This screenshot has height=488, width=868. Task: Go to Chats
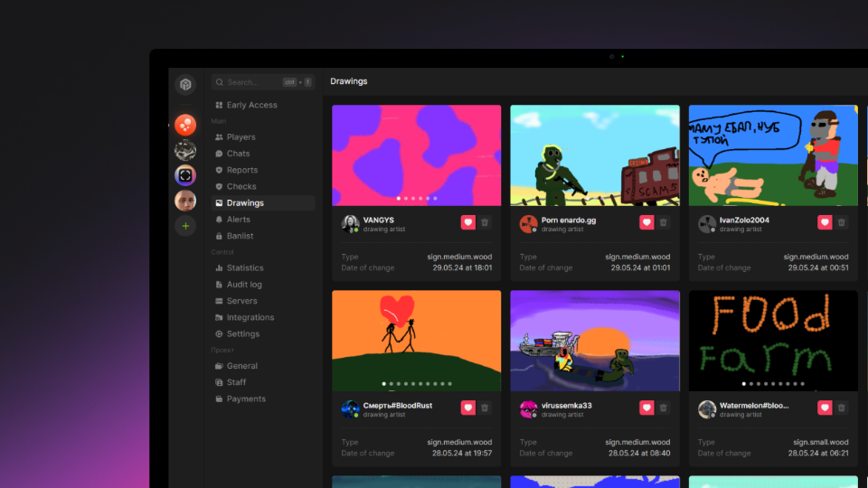[263, 154]
